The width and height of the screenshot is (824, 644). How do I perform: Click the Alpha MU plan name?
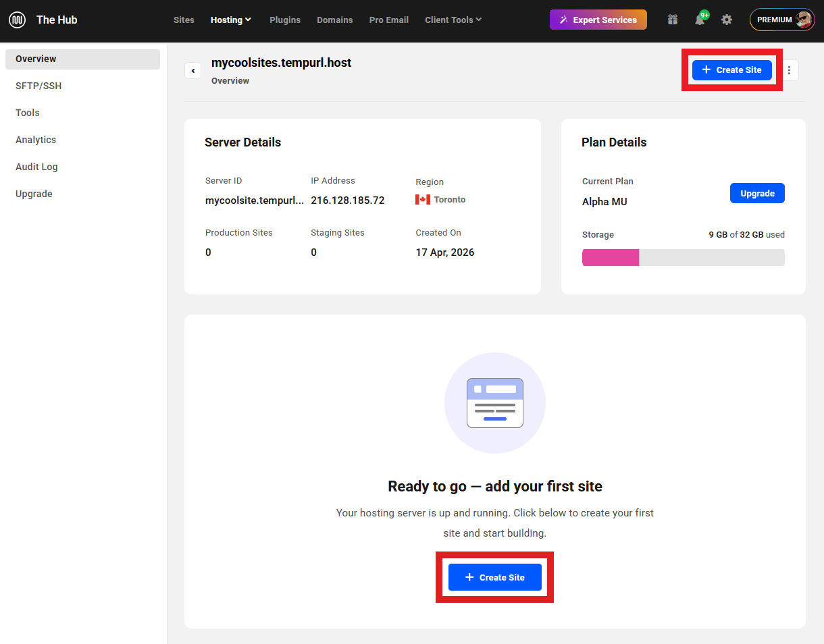pyautogui.click(x=604, y=202)
